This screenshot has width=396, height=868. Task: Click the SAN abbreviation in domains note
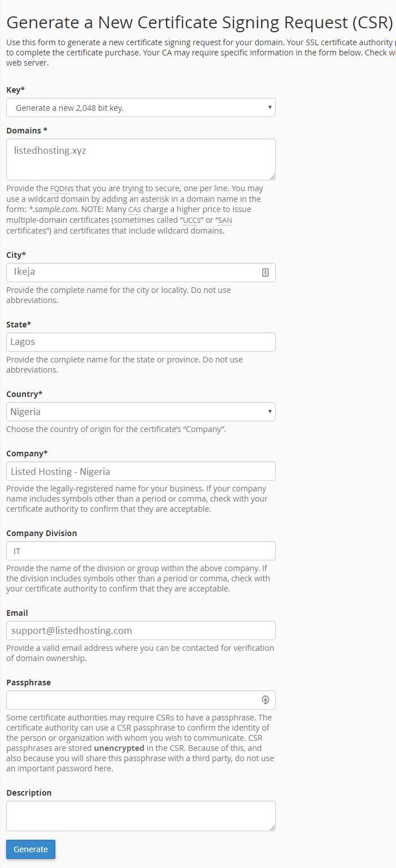tap(225, 220)
